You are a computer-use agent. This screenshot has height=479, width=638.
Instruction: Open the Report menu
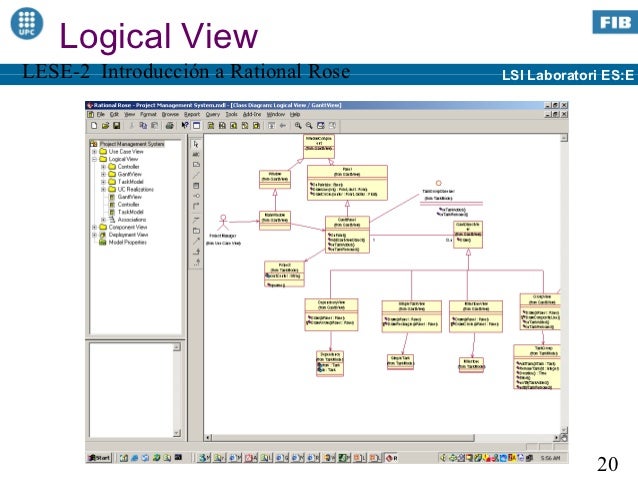[x=192, y=115]
